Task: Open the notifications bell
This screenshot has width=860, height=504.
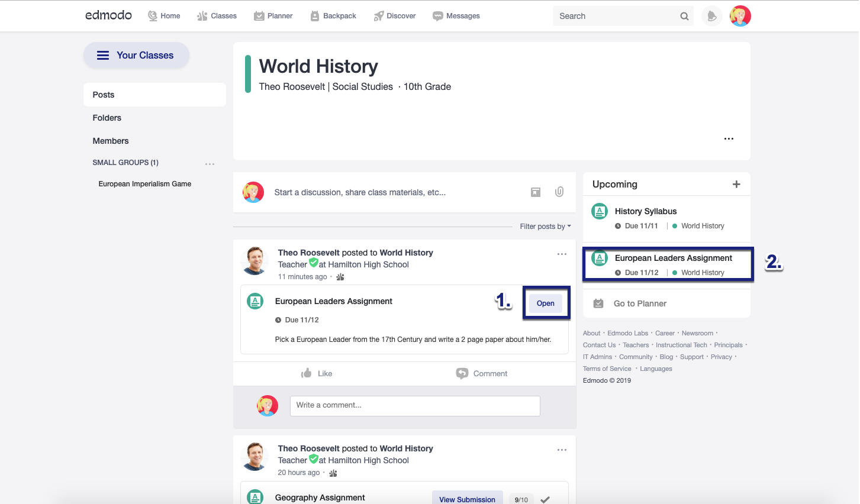Action: pos(712,16)
